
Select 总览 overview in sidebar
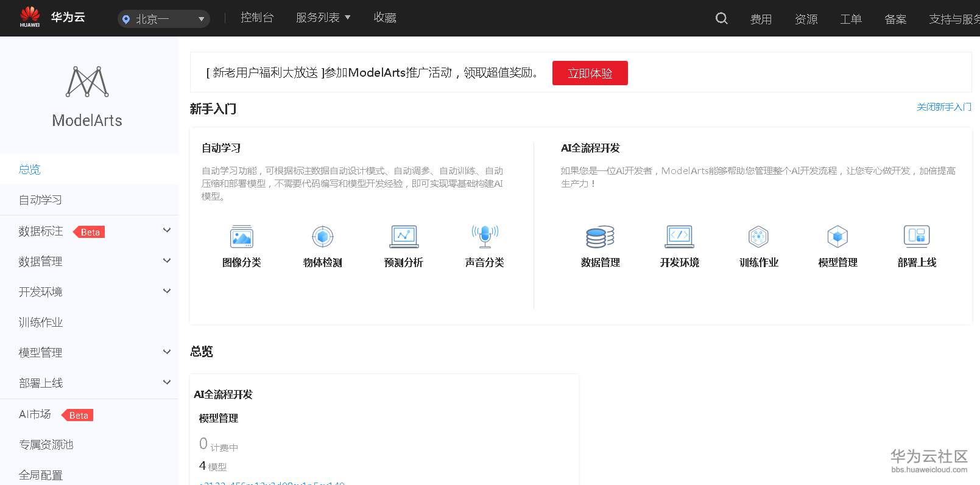coord(90,169)
